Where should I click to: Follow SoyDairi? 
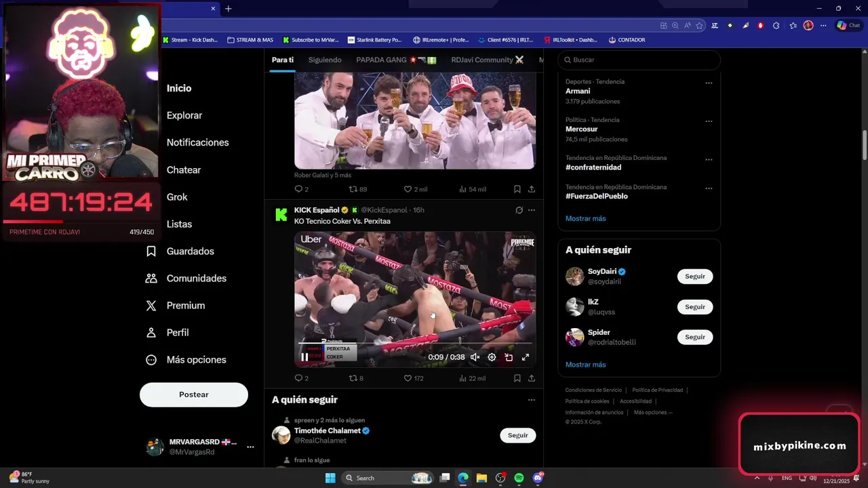pyautogui.click(x=695, y=277)
